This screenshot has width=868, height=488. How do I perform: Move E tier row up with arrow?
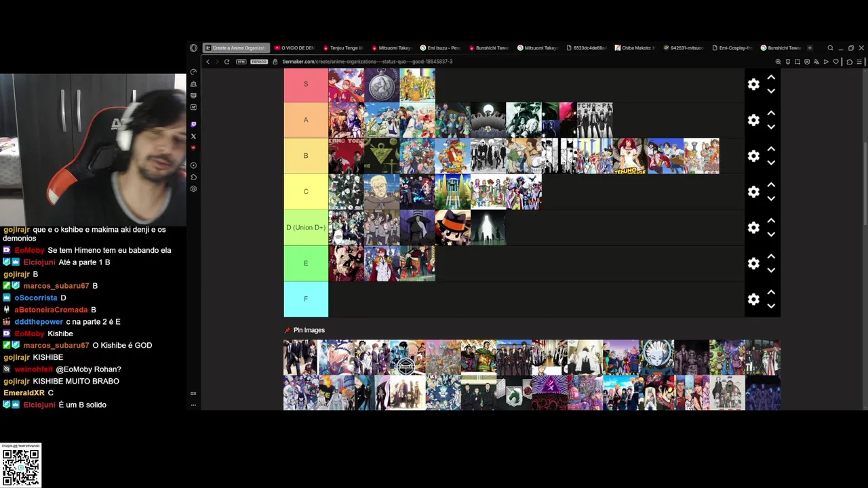pyautogui.click(x=771, y=256)
